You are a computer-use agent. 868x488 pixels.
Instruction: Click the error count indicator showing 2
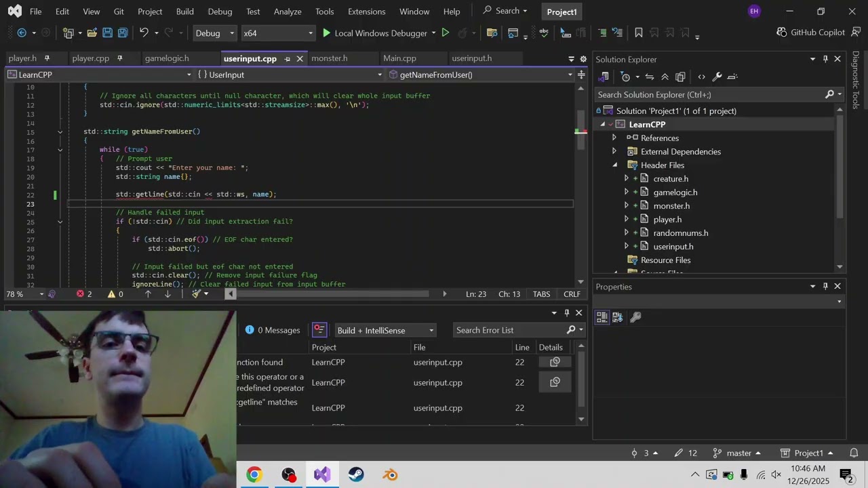click(84, 294)
